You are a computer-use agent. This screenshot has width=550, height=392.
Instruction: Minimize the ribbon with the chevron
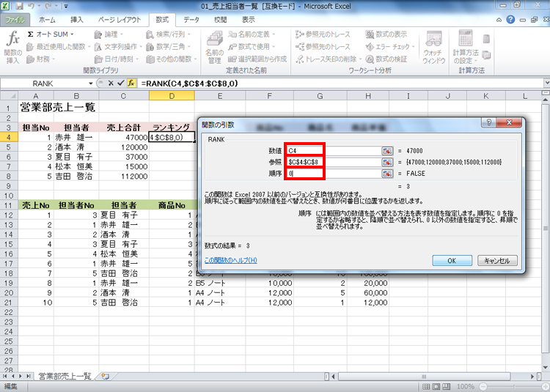[499, 20]
